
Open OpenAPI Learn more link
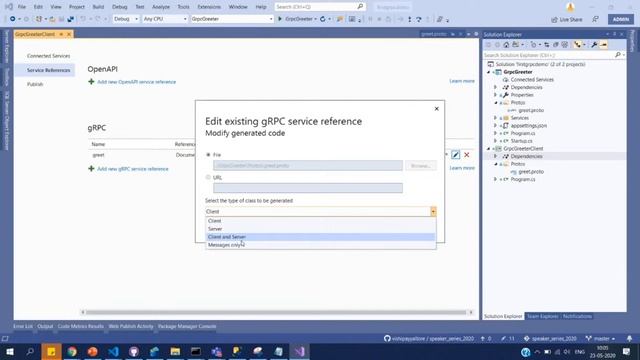click(462, 81)
